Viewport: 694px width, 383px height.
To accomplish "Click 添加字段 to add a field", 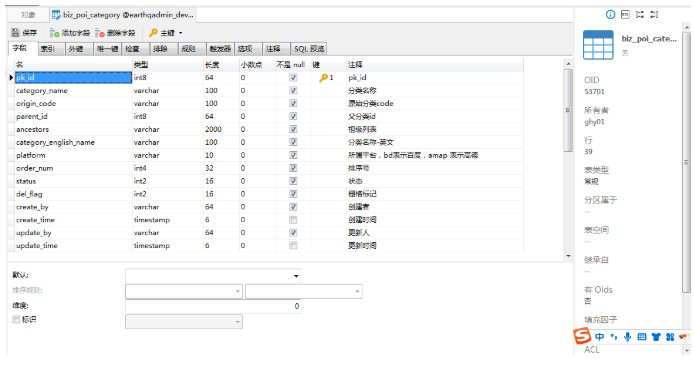I will pos(70,33).
